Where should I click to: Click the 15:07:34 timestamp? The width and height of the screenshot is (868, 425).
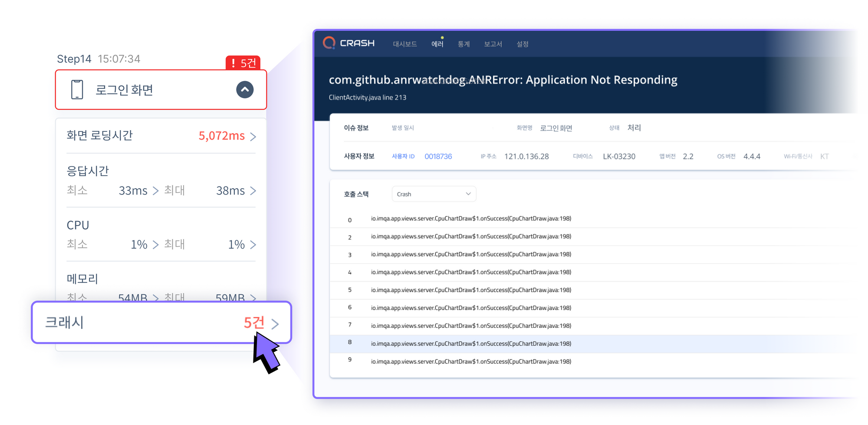pos(119,59)
